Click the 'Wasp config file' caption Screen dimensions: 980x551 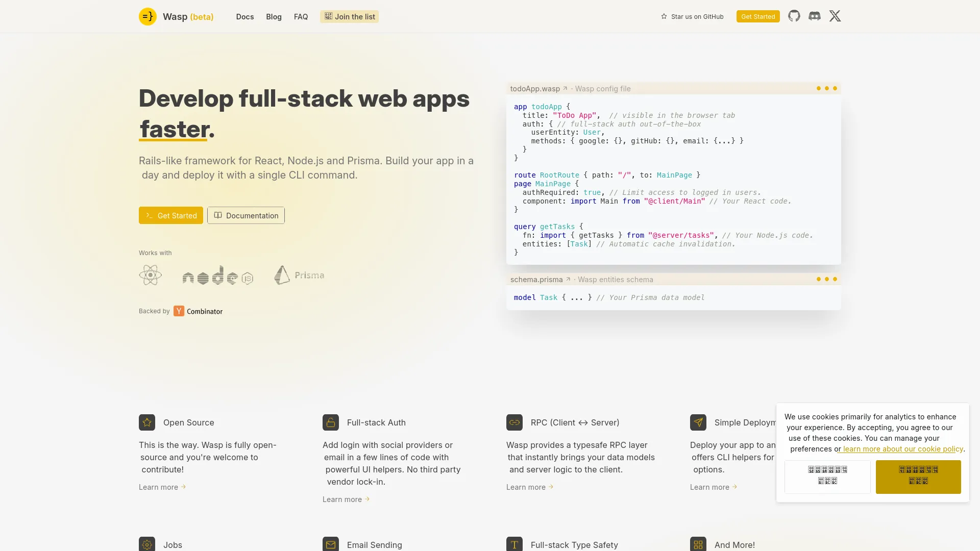(603, 88)
